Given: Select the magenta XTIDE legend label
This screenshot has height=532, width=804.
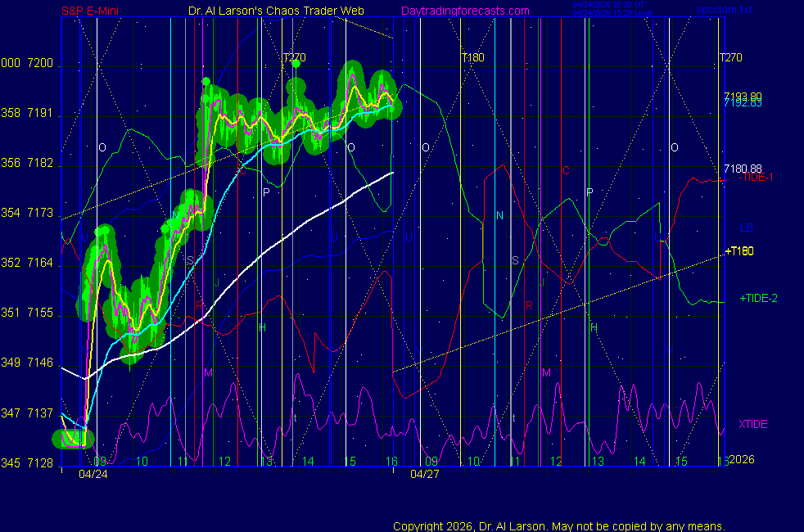Looking at the screenshot, I should point(752,424).
